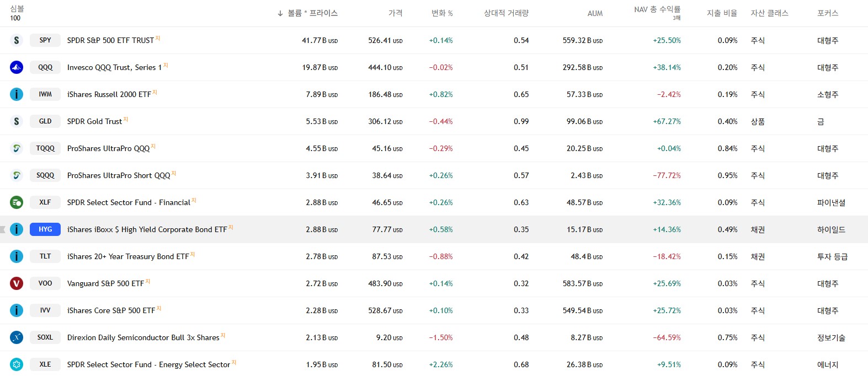Open iShares Russell 2000 ETF link

[109, 94]
